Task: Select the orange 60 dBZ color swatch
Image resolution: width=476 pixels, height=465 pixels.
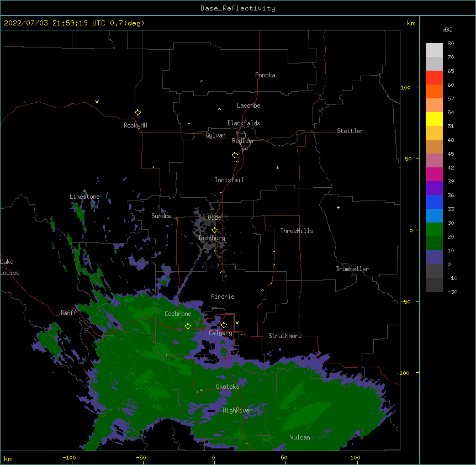Action: [x=434, y=91]
